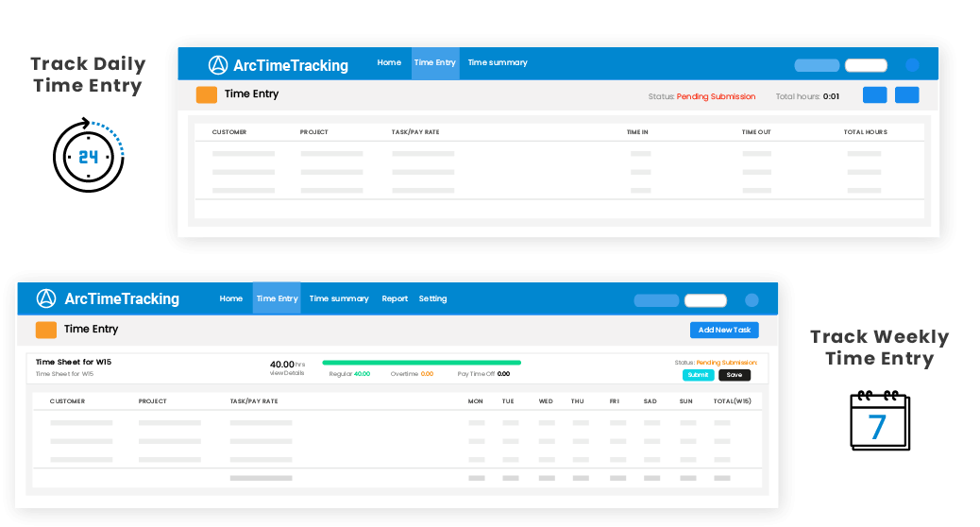Click the CUSTOMER column header in weekly table

pyautogui.click(x=67, y=401)
